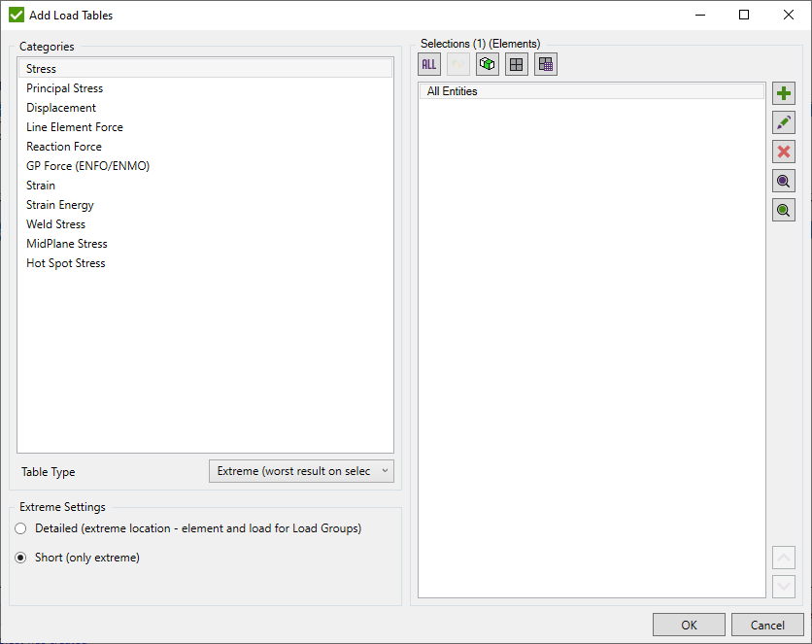Click the green magnifier preview icon

[x=783, y=209]
